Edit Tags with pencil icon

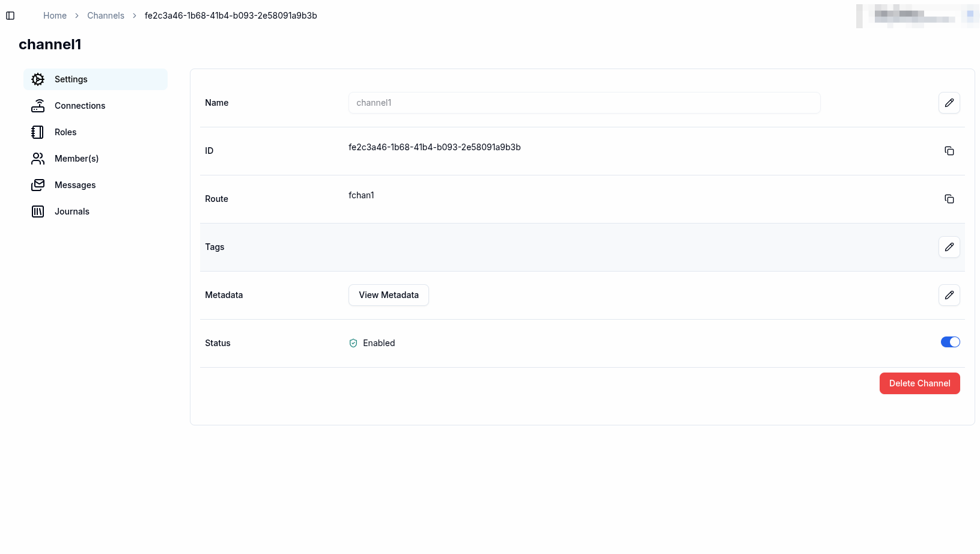[x=949, y=247]
